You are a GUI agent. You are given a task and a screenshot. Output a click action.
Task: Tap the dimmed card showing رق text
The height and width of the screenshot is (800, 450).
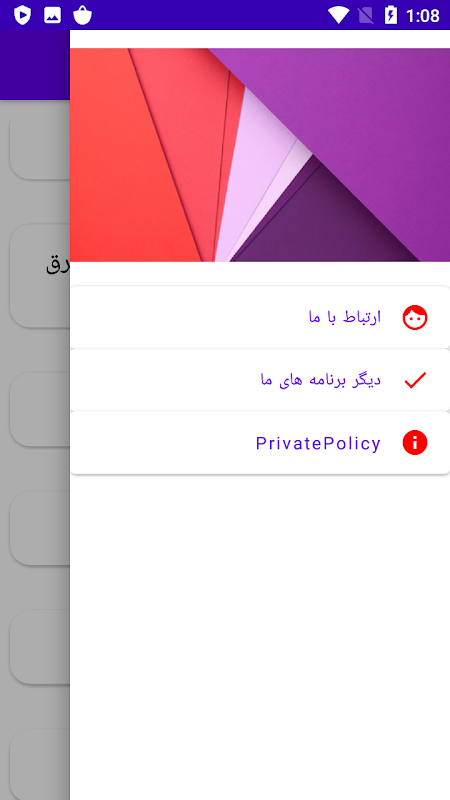[x=40, y=276]
